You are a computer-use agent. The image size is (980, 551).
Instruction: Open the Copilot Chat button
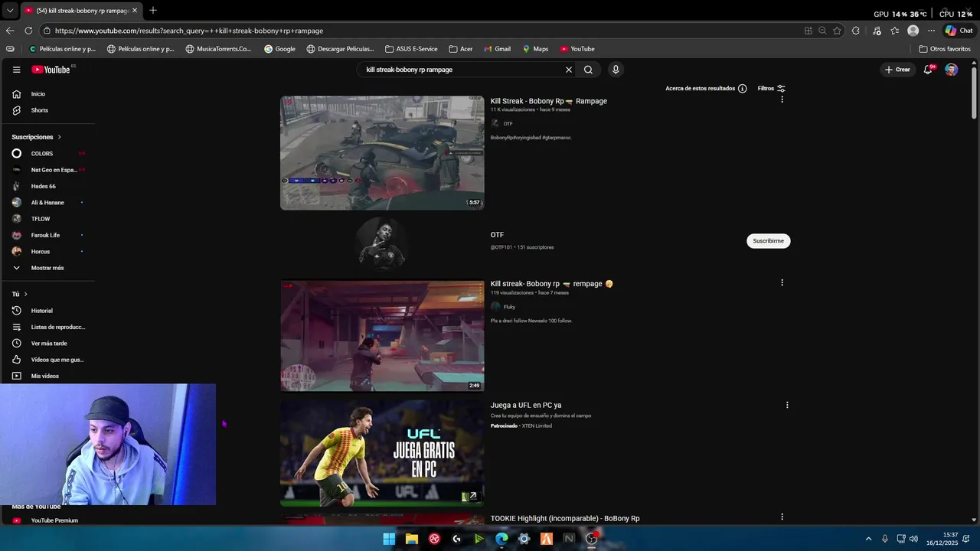pyautogui.click(x=959, y=31)
